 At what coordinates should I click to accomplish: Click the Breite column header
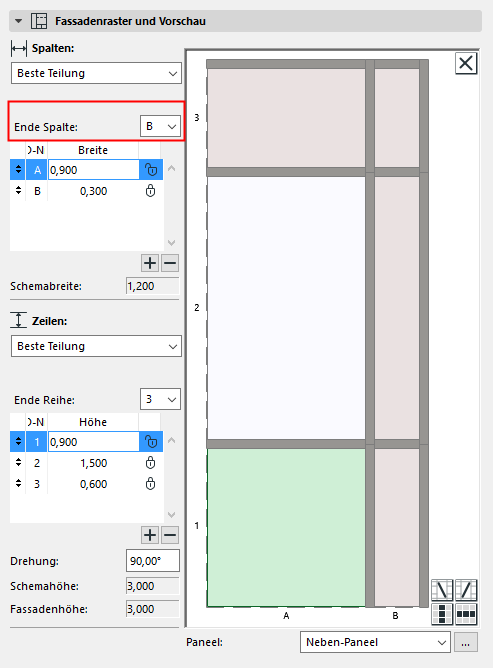93,150
